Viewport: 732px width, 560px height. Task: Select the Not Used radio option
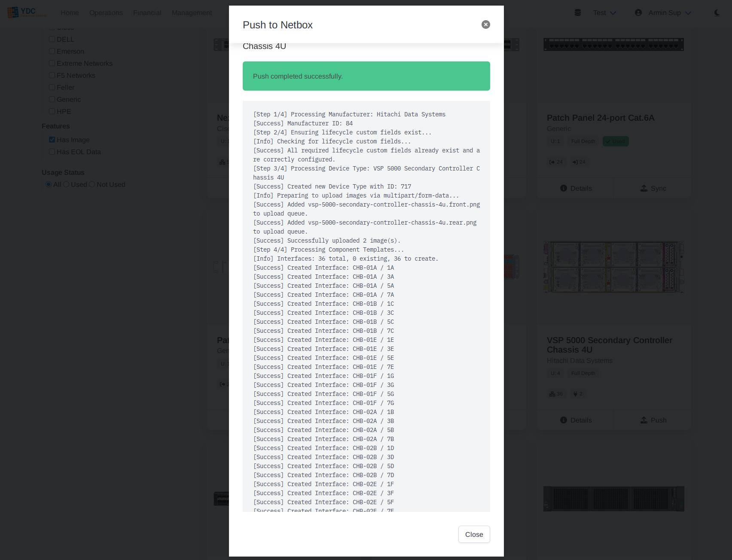click(92, 184)
